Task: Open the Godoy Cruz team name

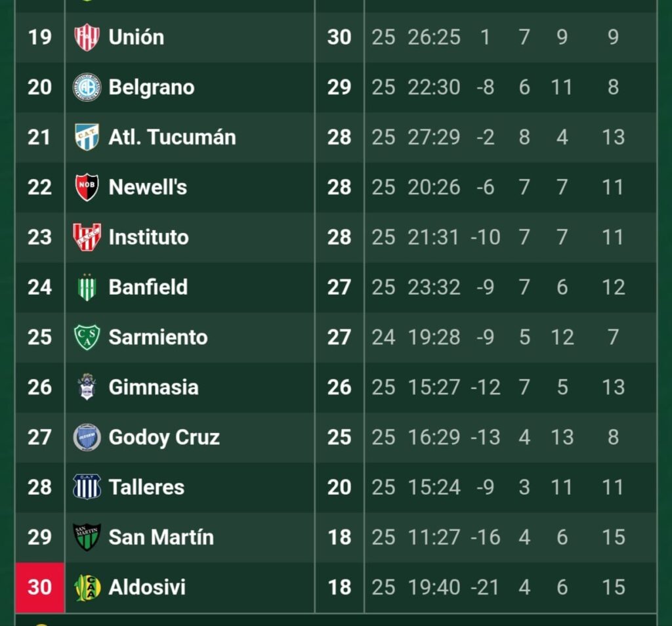Action: (x=164, y=438)
